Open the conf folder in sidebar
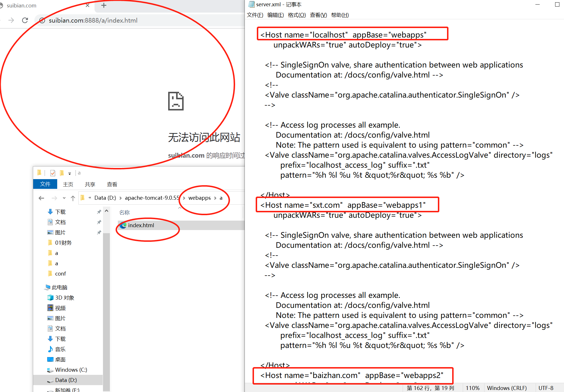The image size is (564, 392). coord(60,274)
